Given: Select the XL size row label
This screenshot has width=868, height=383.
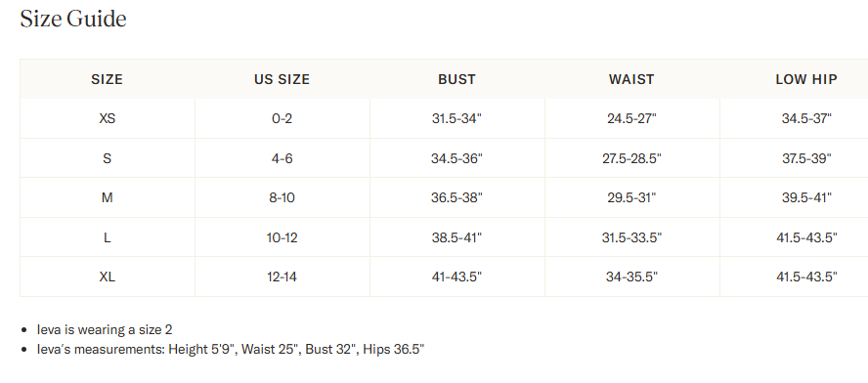Looking at the screenshot, I should 107,277.
